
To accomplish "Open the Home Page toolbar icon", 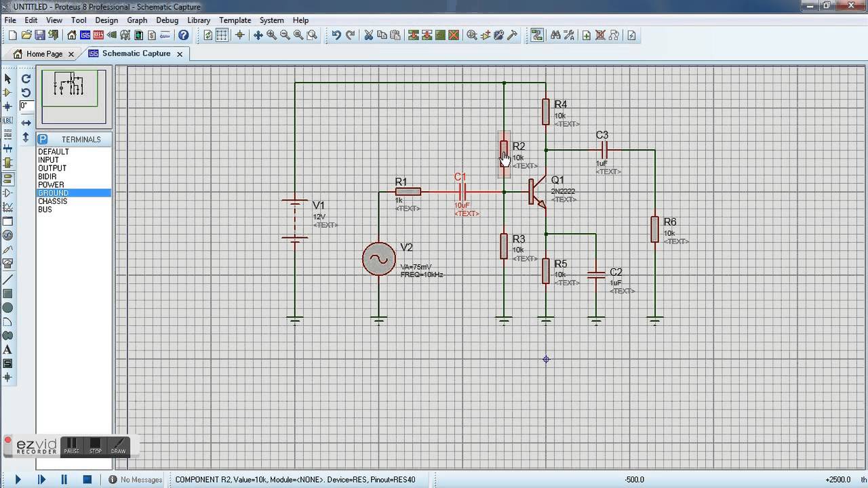I will coord(71,35).
